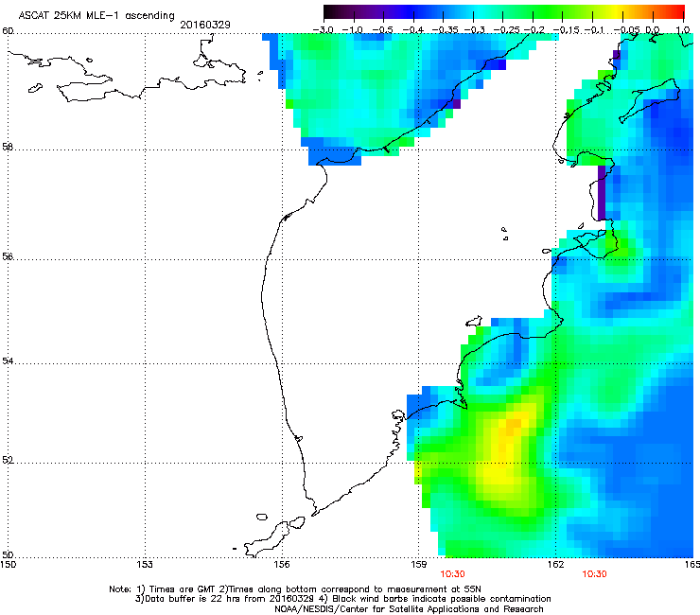Click the 0.0 color scale label
700x615 pixels.
[653, 30]
